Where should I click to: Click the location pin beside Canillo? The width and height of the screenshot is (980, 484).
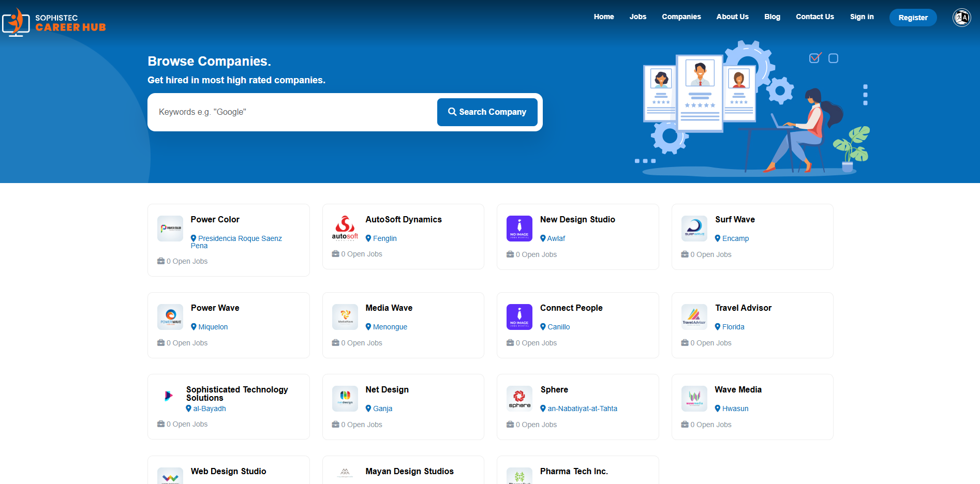543,327
